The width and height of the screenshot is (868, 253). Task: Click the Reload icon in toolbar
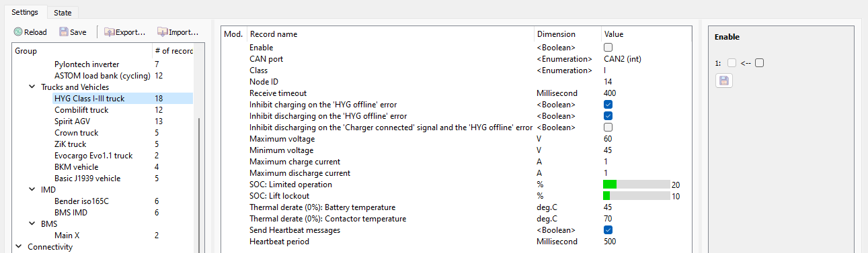[x=18, y=32]
